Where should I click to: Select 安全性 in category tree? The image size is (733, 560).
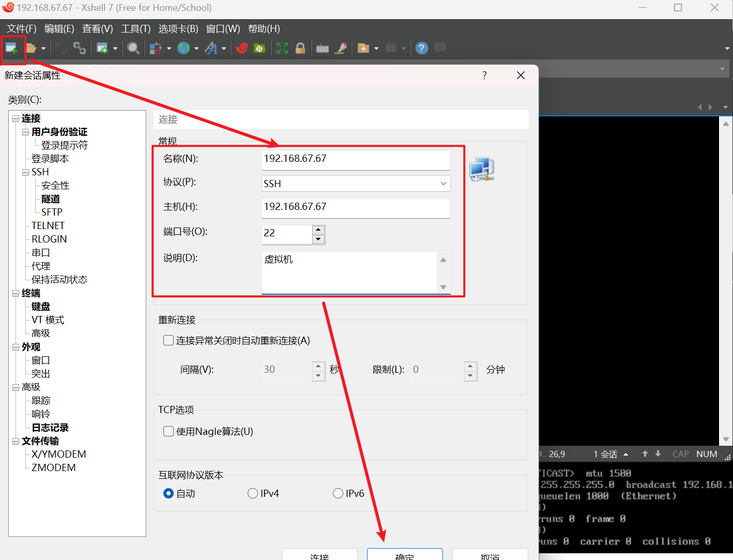click(x=55, y=186)
